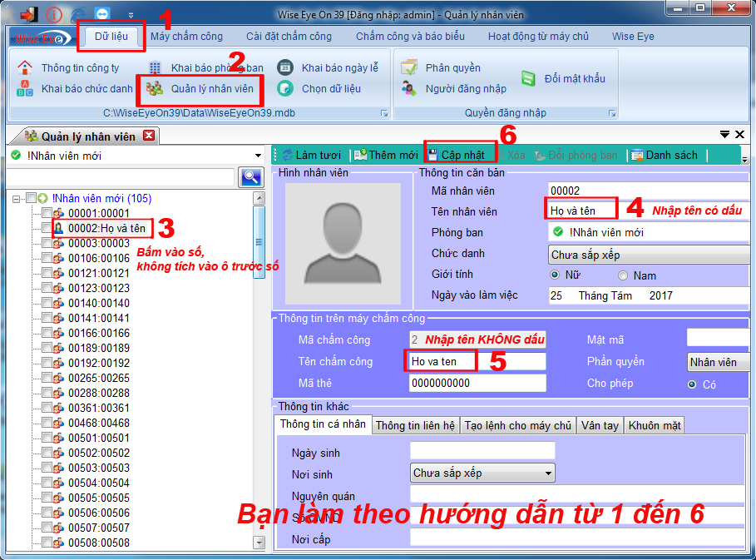Screen dimensions: 756x560
Task: Switch to the Dữ liệu ribbon tab
Action: [111, 36]
